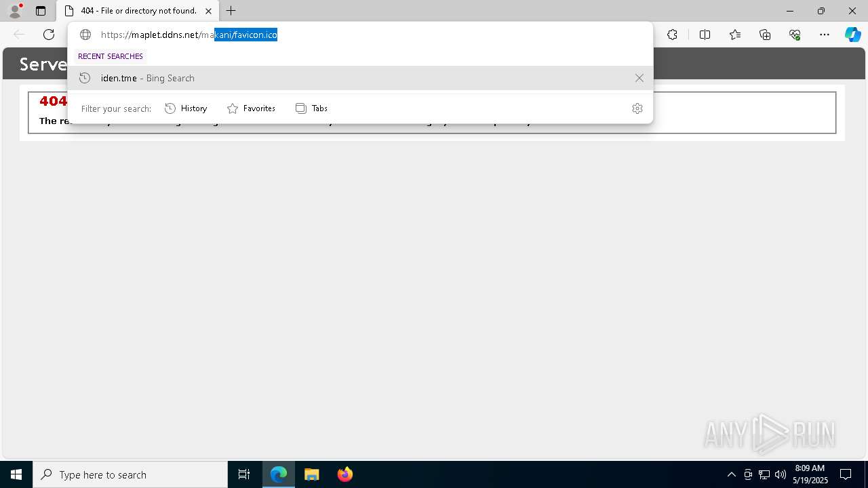Open the clock showing 8:09 AM
The height and width of the screenshot is (488, 868).
(x=810, y=474)
